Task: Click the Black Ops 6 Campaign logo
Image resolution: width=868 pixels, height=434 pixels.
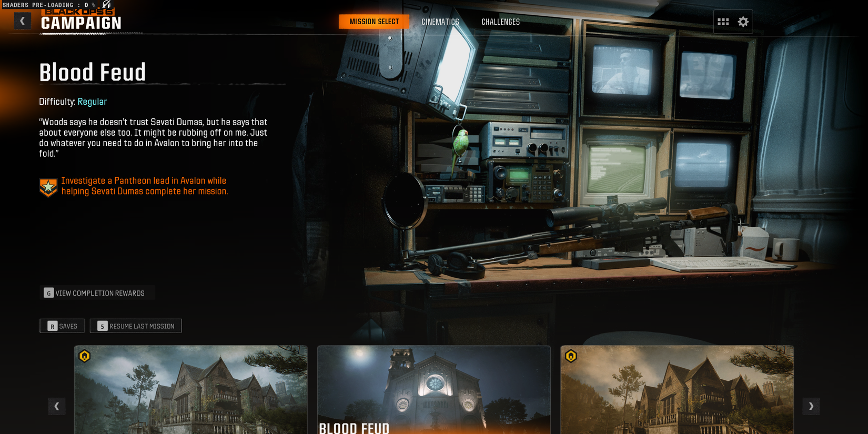Action: click(x=81, y=20)
